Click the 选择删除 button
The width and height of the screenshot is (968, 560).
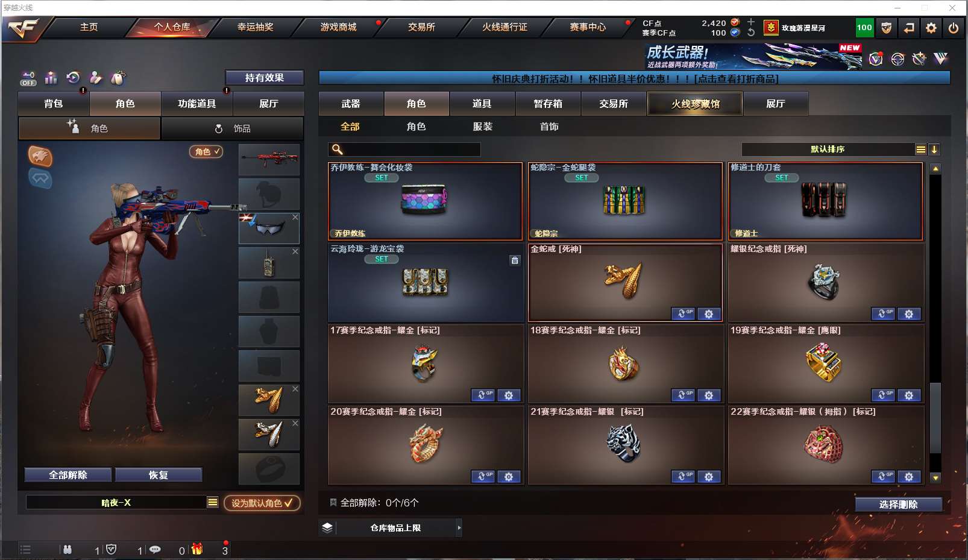pos(898,505)
